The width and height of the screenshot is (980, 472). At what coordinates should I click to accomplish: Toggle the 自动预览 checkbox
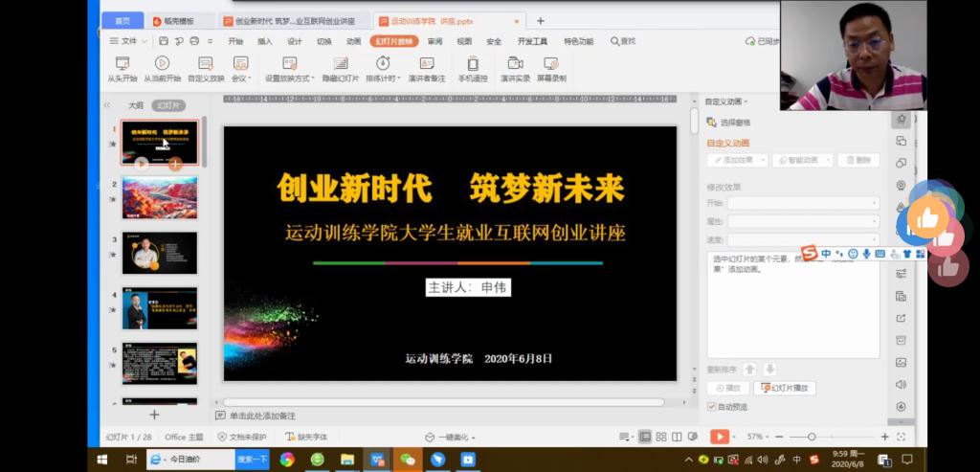(x=711, y=407)
